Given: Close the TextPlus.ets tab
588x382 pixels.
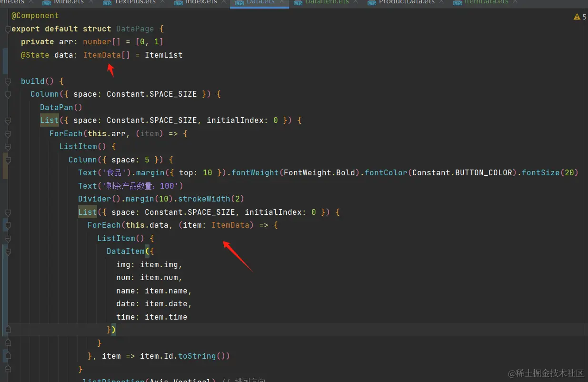Looking at the screenshot, I should (163, 2).
